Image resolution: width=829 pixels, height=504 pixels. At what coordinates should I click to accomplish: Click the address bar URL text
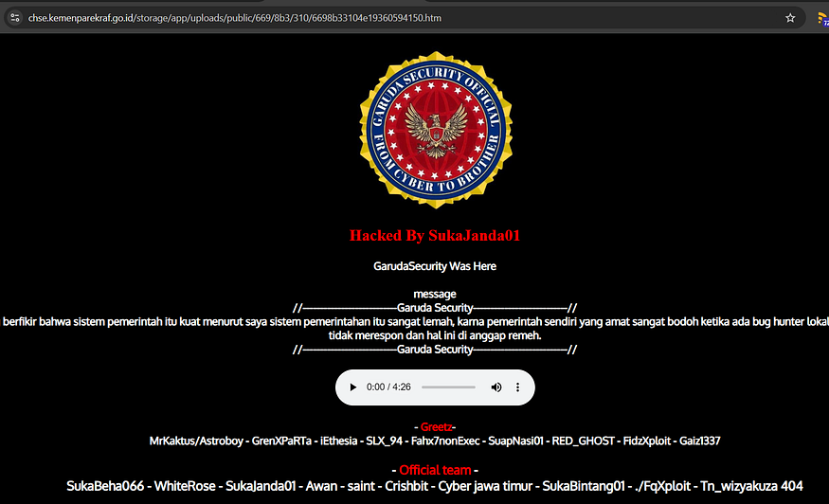point(235,18)
